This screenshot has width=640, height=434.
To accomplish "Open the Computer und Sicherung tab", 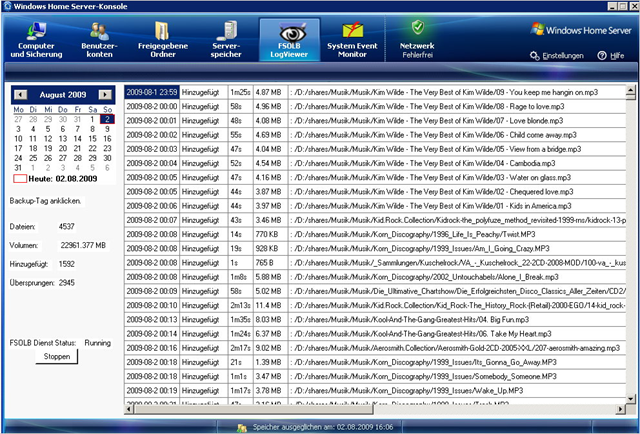I will coord(36,40).
